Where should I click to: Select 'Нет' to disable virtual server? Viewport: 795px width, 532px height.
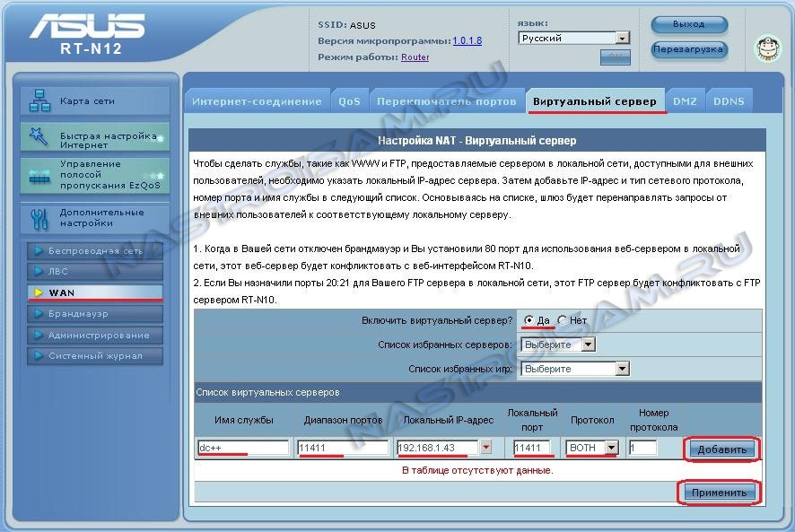tap(563, 320)
